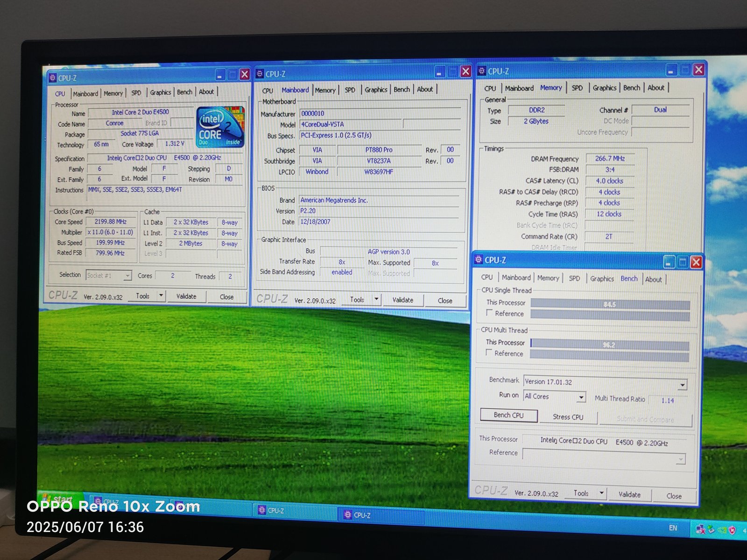The height and width of the screenshot is (560, 747).
Task: Tick the Reference checkbox under CPU Single Thread
Action: pyautogui.click(x=489, y=313)
